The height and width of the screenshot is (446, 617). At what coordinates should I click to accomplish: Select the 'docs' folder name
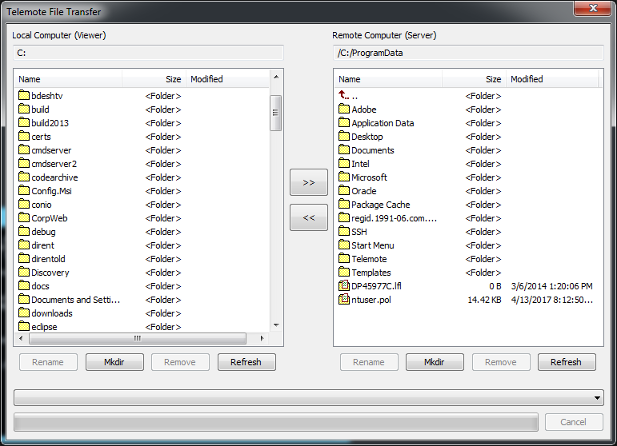[x=40, y=286]
